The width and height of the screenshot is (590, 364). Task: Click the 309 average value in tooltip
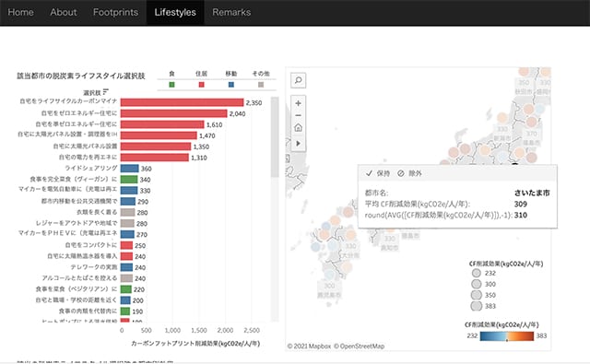tap(520, 204)
